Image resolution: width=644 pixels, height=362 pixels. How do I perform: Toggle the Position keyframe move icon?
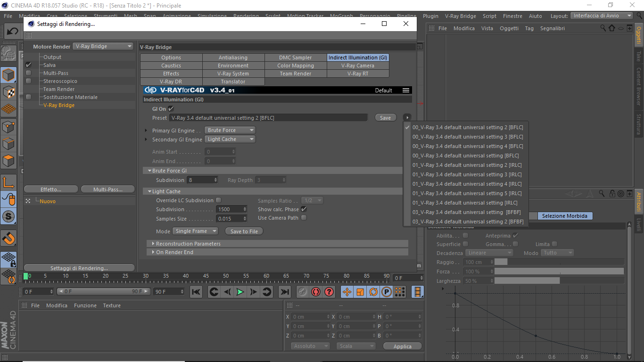point(347,292)
